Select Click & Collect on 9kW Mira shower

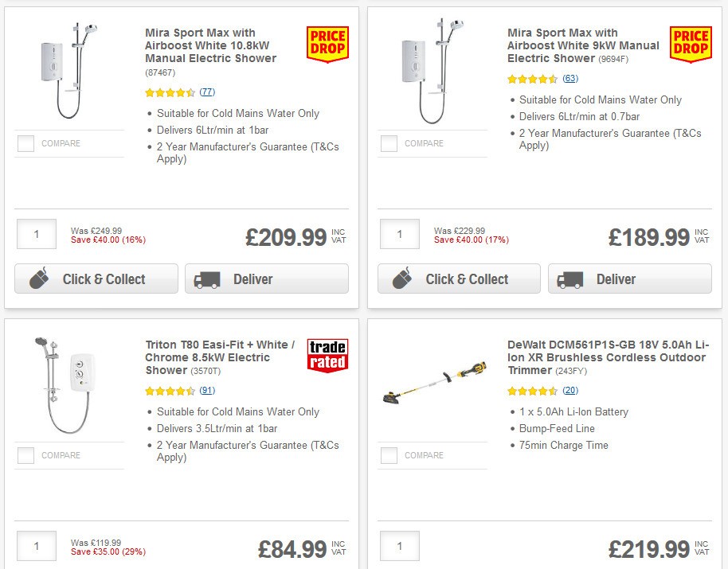(459, 279)
